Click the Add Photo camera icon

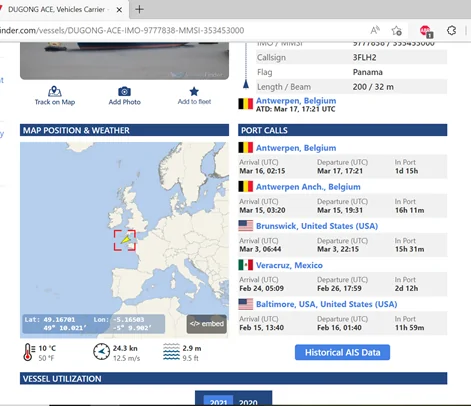tap(124, 91)
